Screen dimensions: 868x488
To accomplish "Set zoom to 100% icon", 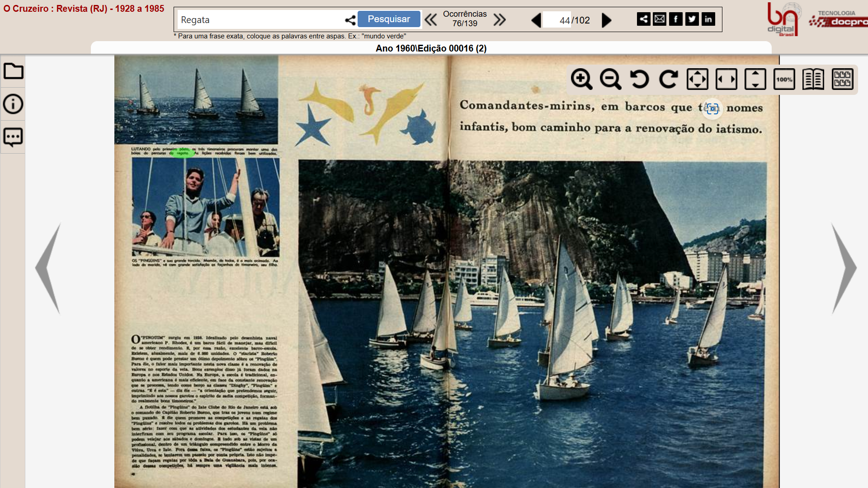I will click(x=784, y=80).
